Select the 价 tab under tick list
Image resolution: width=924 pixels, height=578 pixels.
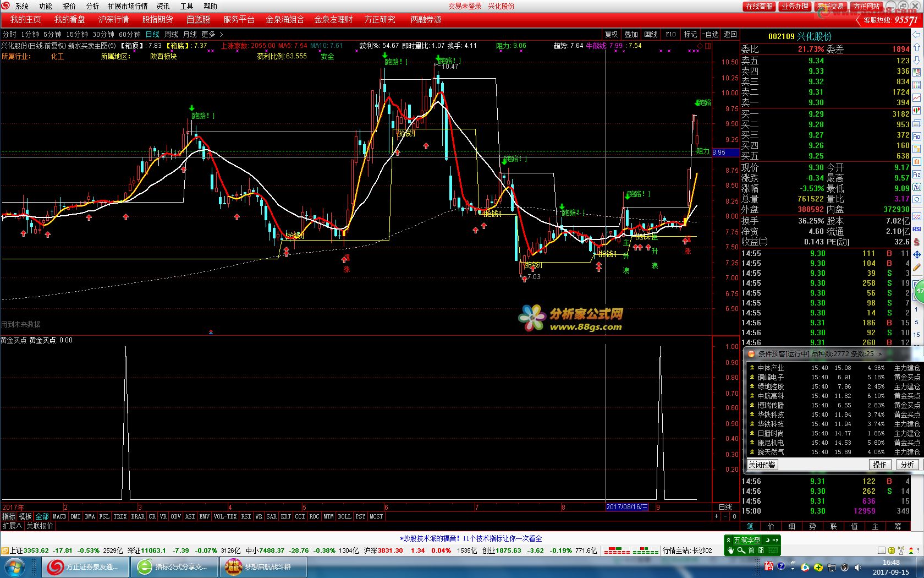(x=771, y=526)
